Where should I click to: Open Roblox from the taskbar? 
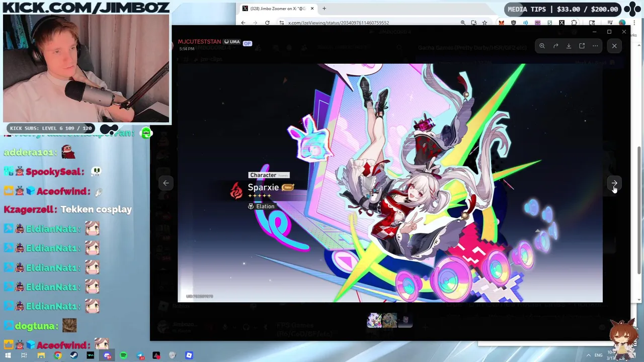pos(189,355)
